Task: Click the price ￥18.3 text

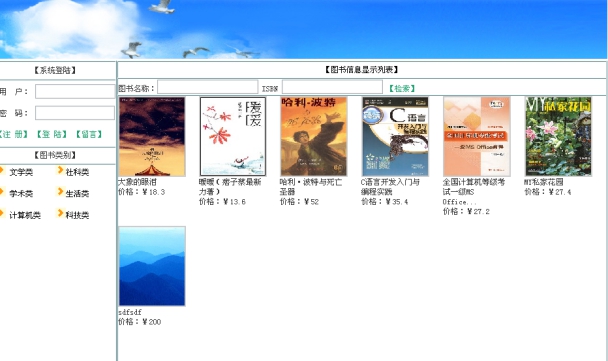Action: [x=141, y=192]
